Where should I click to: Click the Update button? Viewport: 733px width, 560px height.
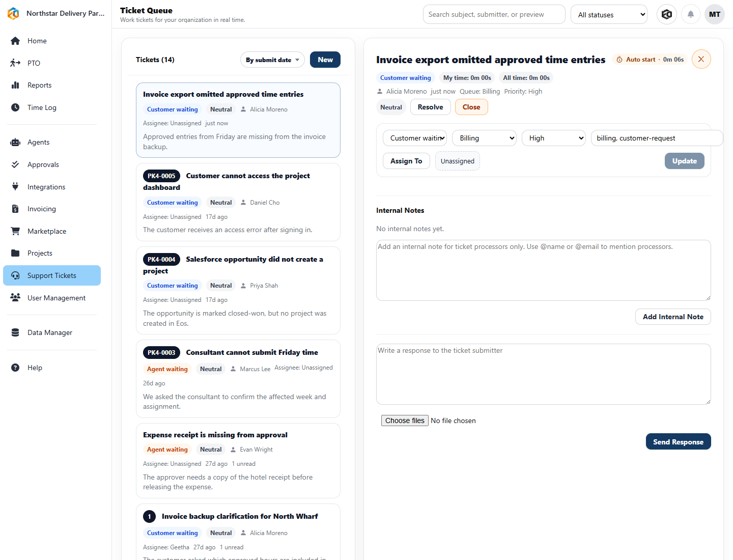[x=685, y=161]
